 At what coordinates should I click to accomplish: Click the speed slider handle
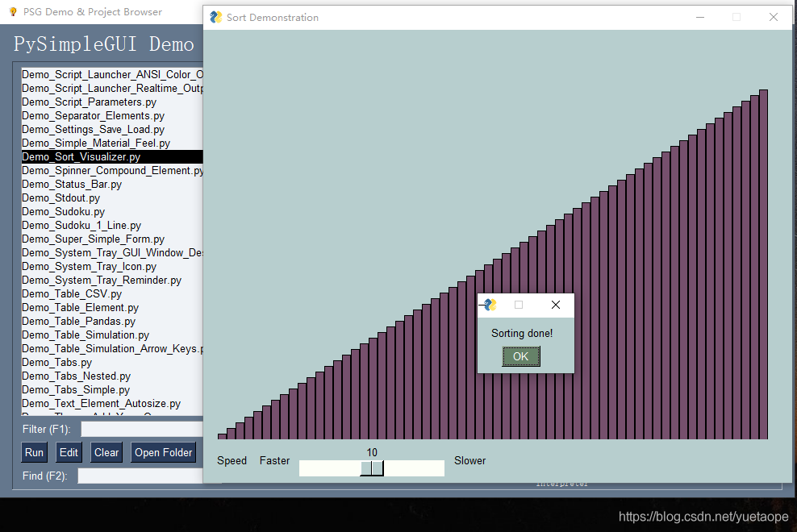372,468
